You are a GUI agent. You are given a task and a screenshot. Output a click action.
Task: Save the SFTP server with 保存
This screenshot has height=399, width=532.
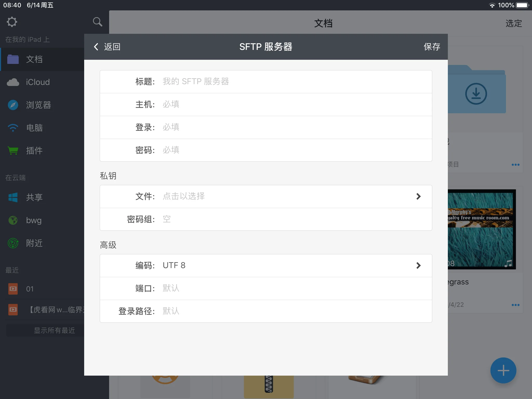[432, 47]
